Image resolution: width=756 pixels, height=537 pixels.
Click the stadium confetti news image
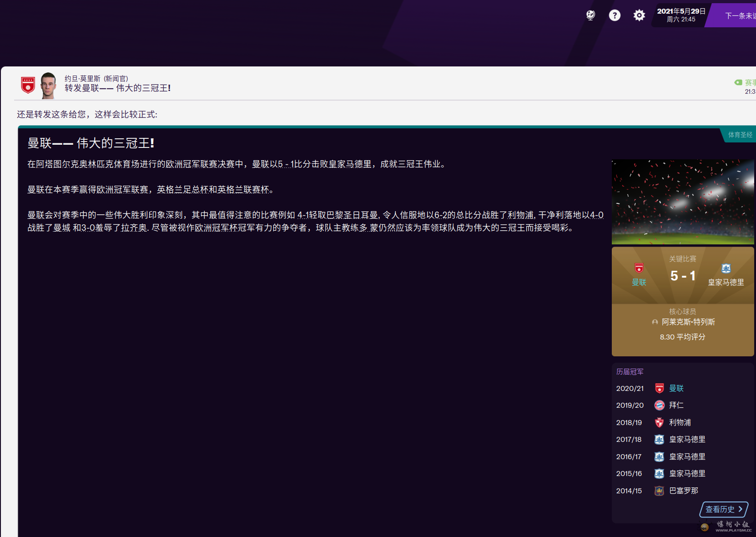[x=683, y=202]
